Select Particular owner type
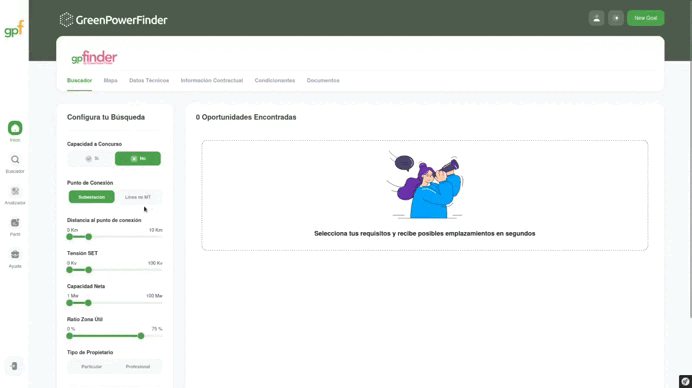 pos(91,366)
